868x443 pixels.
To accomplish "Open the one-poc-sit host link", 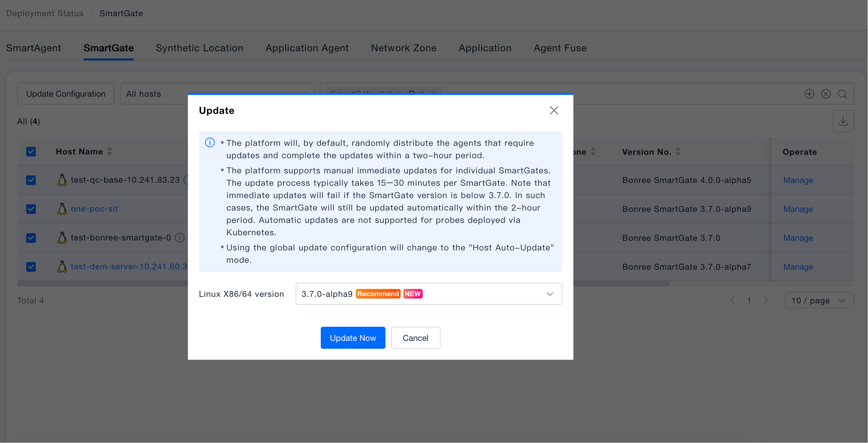I will click(94, 209).
